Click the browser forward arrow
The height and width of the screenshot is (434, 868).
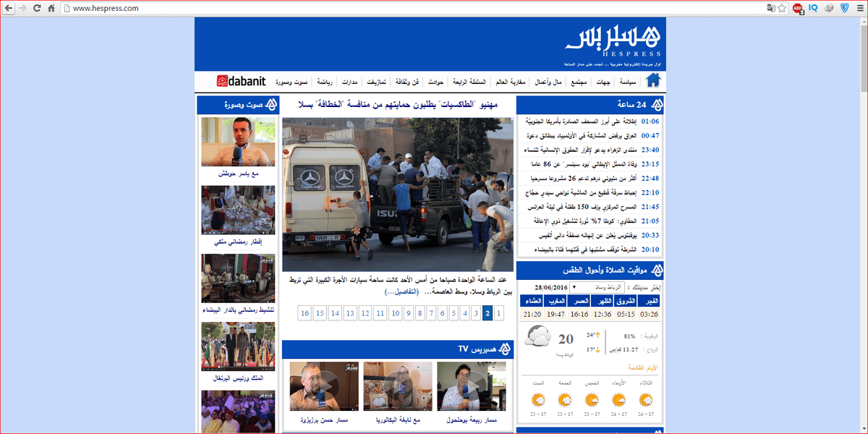(24, 8)
